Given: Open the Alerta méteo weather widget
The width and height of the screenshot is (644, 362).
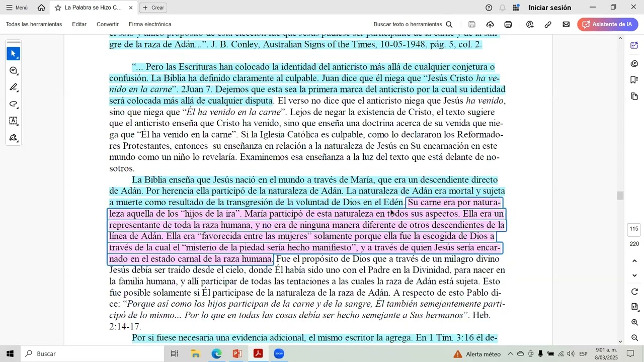Looking at the screenshot, I should [477, 354].
